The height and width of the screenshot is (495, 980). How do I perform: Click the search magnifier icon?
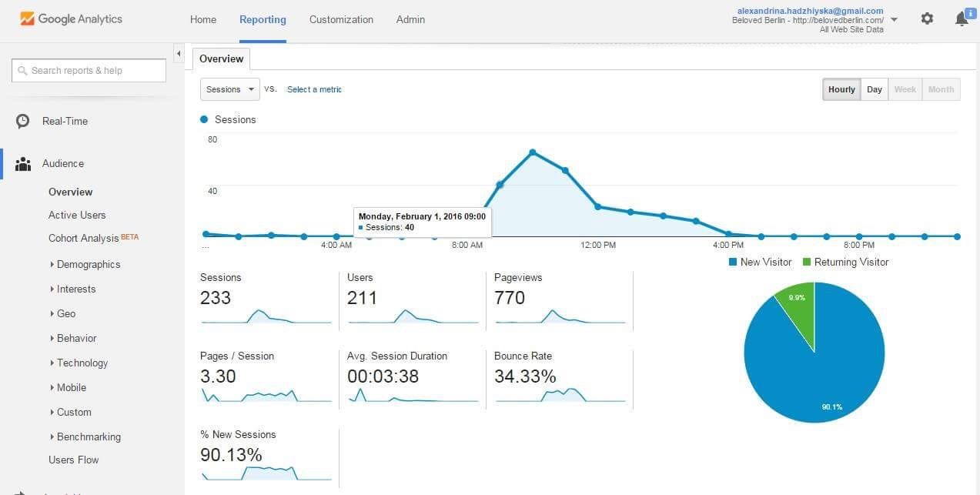point(22,70)
